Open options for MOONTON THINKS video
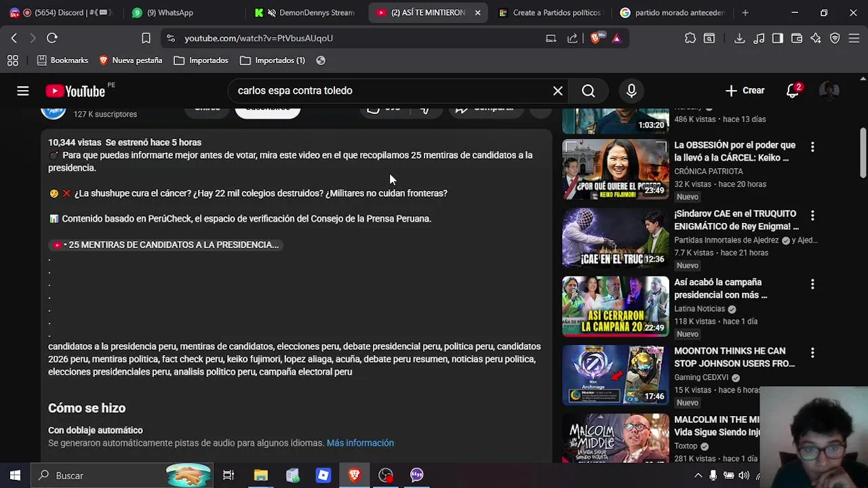Viewport: 868px width, 488px height. (x=812, y=352)
